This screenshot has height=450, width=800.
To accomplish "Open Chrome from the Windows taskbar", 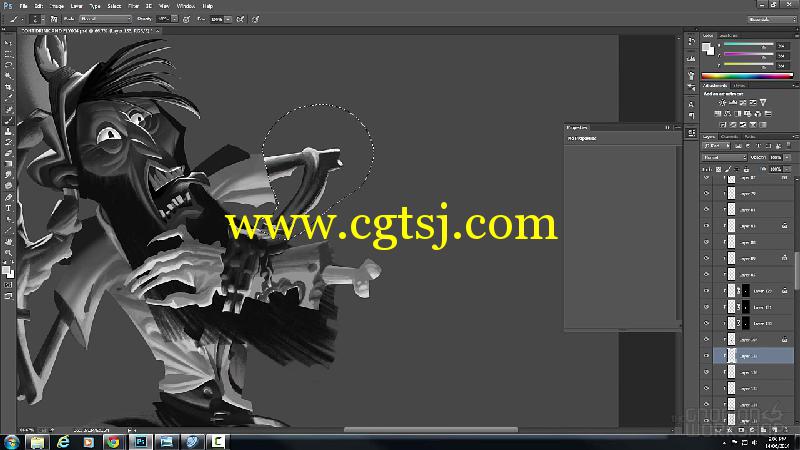I will [x=114, y=442].
